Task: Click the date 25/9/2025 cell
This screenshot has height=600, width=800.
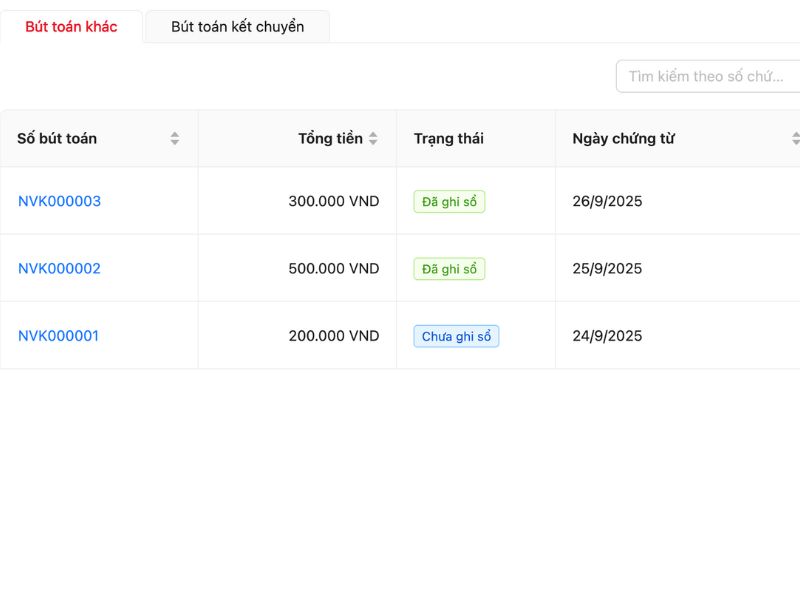Action: tap(607, 268)
